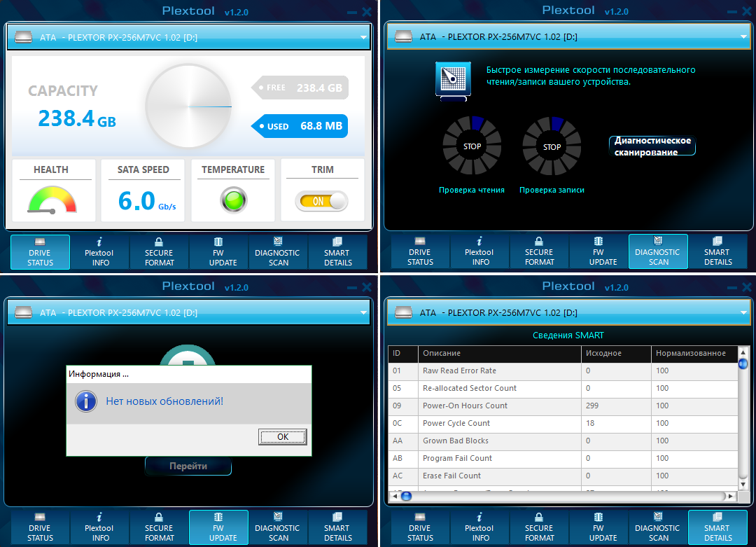This screenshot has width=756, height=547.
Task: Click the green temperature indicator light
Action: [x=233, y=200]
